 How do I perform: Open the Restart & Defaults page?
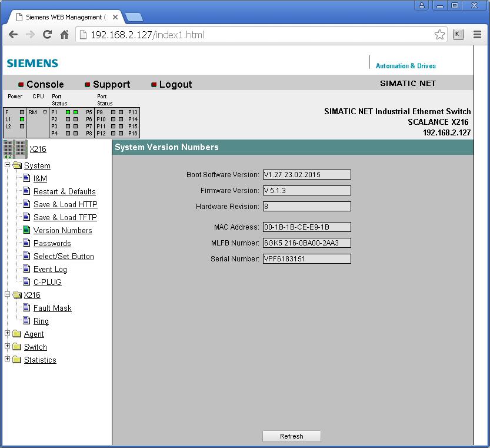tap(64, 191)
